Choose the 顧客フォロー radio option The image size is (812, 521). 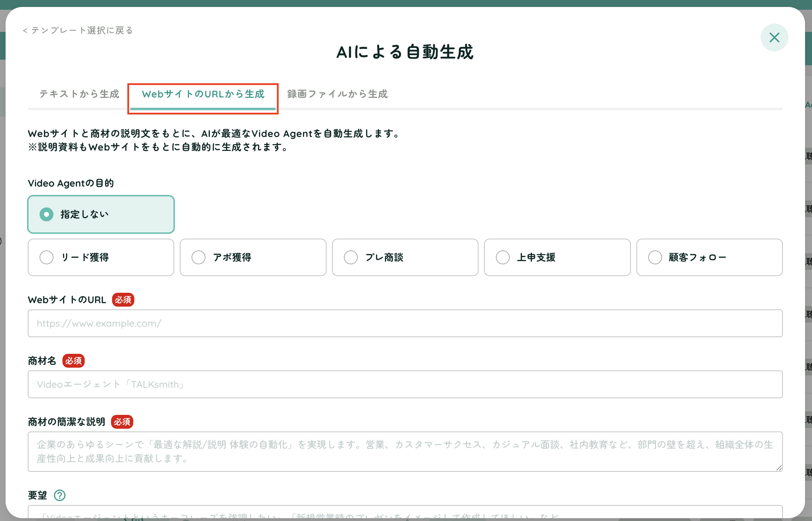pos(709,257)
